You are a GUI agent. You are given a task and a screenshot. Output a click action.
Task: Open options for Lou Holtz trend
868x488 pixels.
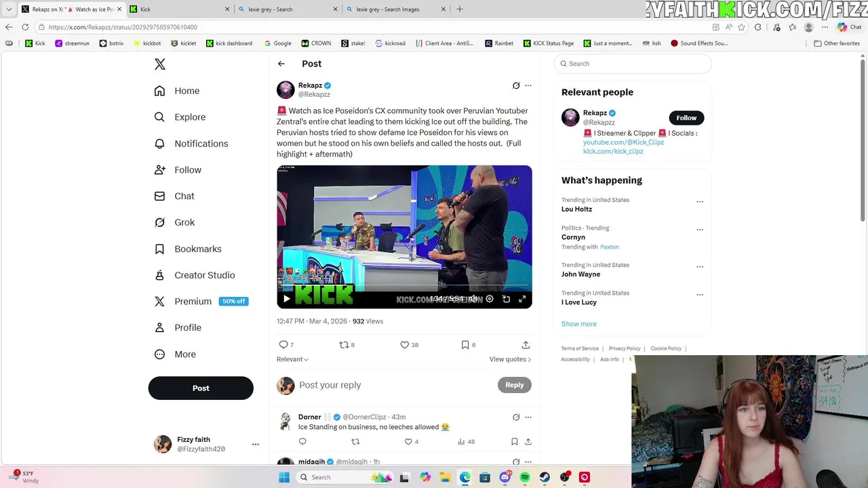[700, 201]
